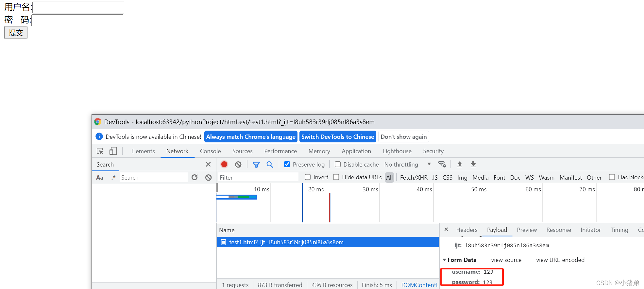The width and height of the screenshot is (644, 289).
Task: Open the Console tab
Action: pos(211,151)
